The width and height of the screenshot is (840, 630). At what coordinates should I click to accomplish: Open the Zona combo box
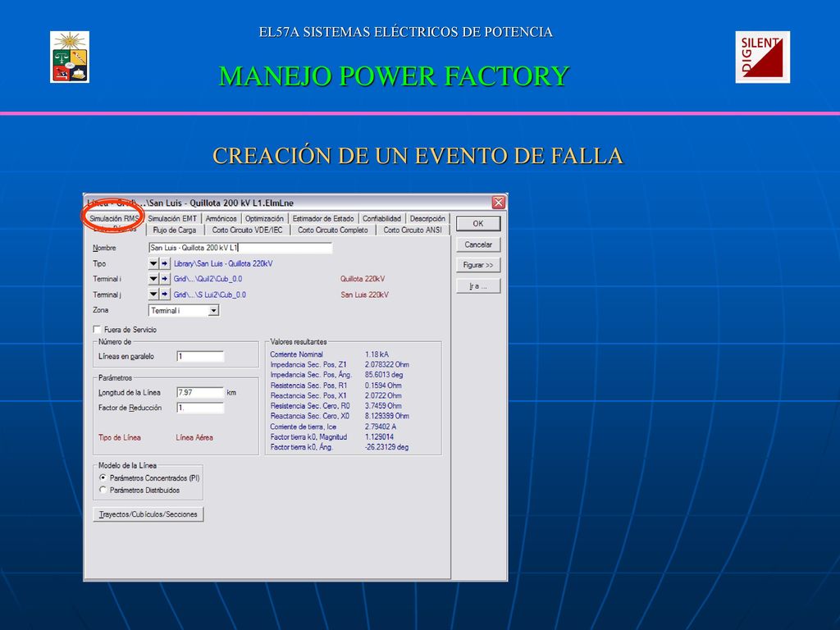(184, 310)
